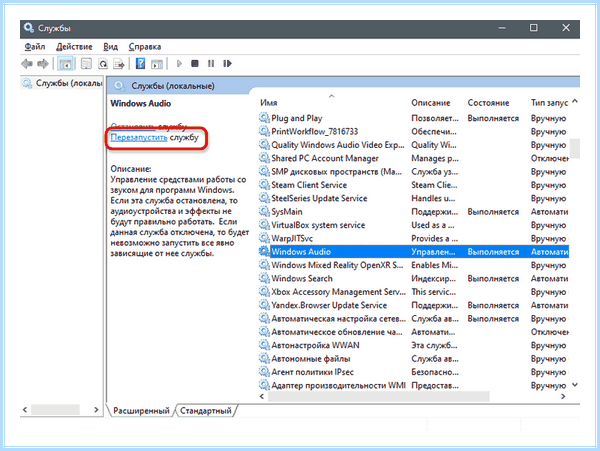The image size is (600, 451).
Task: Select the PrintWorkflow_7816733 service name
Action: pyautogui.click(x=315, y=132)
